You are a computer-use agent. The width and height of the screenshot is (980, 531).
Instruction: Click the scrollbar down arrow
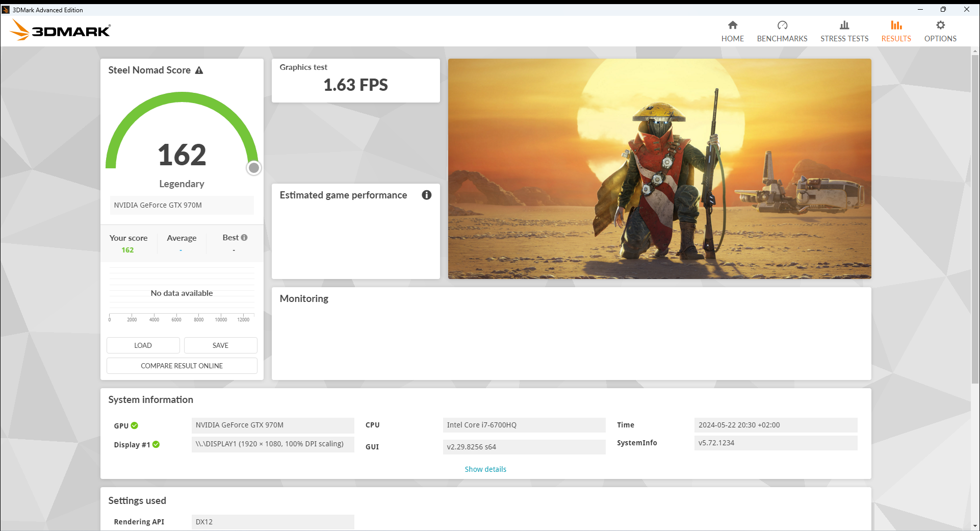pos(975,526)
